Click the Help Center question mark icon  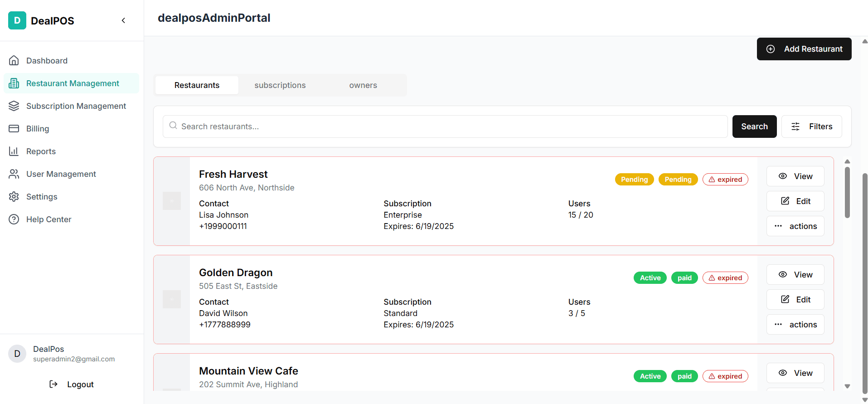(14, 219)
